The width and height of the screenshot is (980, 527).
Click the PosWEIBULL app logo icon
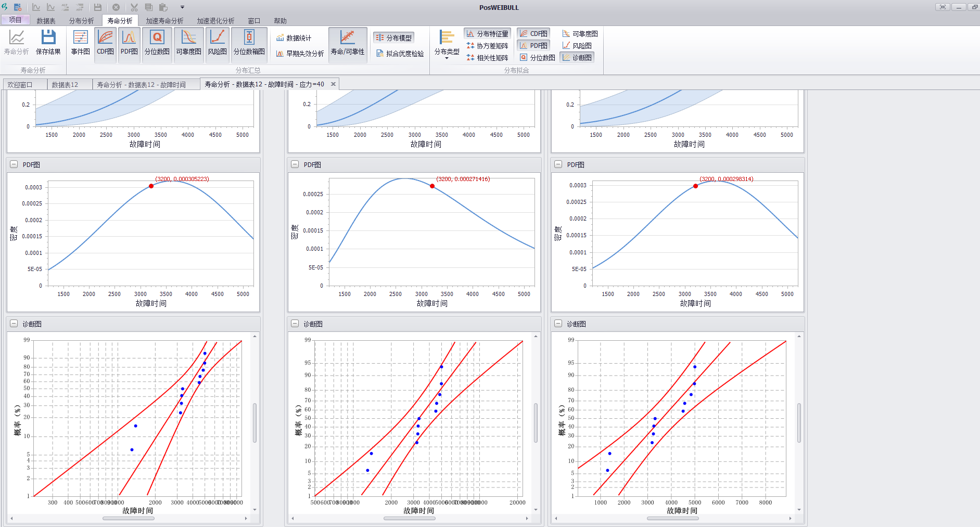(x=5, y=7)
